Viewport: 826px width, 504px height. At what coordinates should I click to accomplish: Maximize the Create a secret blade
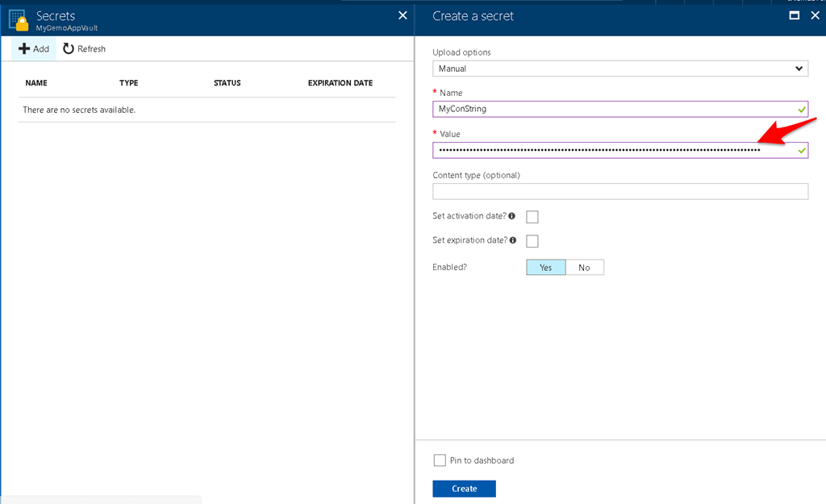pyautogui.click(x=794, y=15)
